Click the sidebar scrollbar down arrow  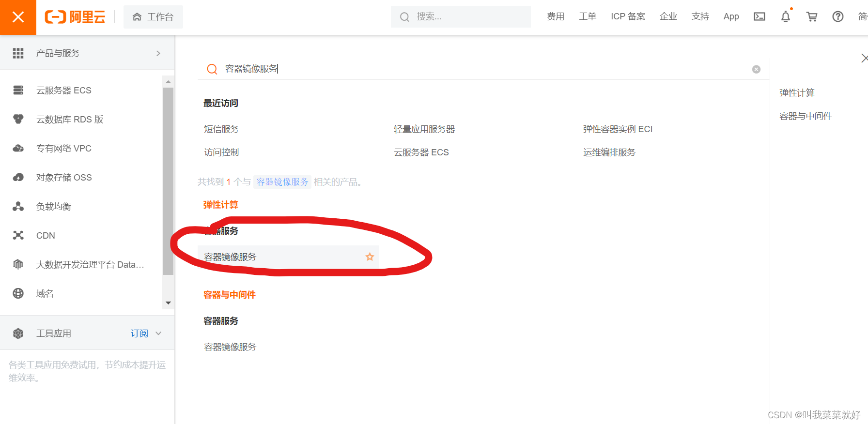click(168, 303)
